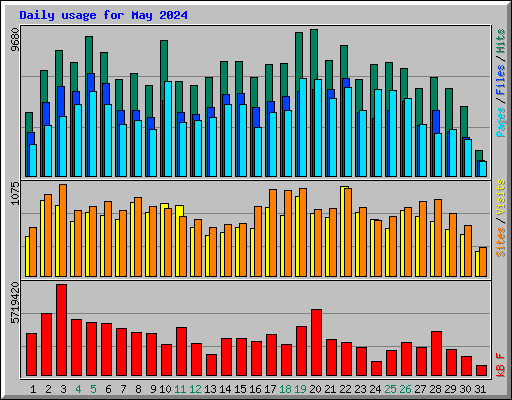The image size is (512, 400).
Task: Click the red KB bar for day 2
Action: tap(46, 345)
